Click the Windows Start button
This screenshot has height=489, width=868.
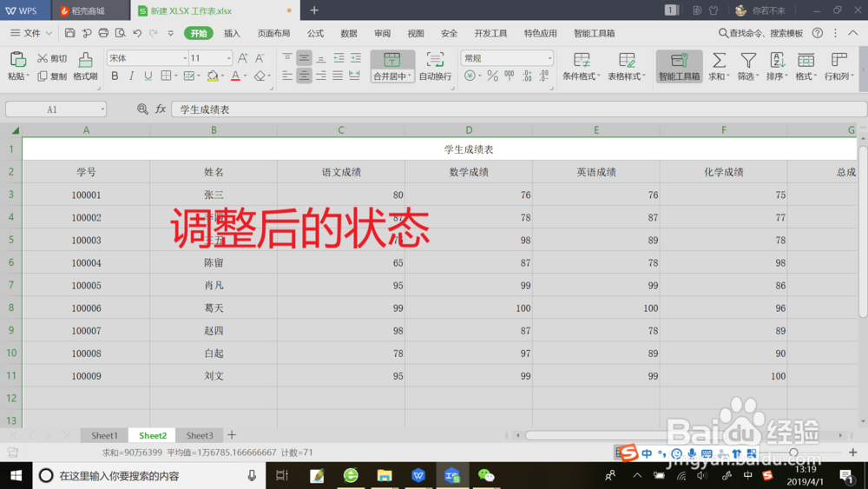(16, 476)
